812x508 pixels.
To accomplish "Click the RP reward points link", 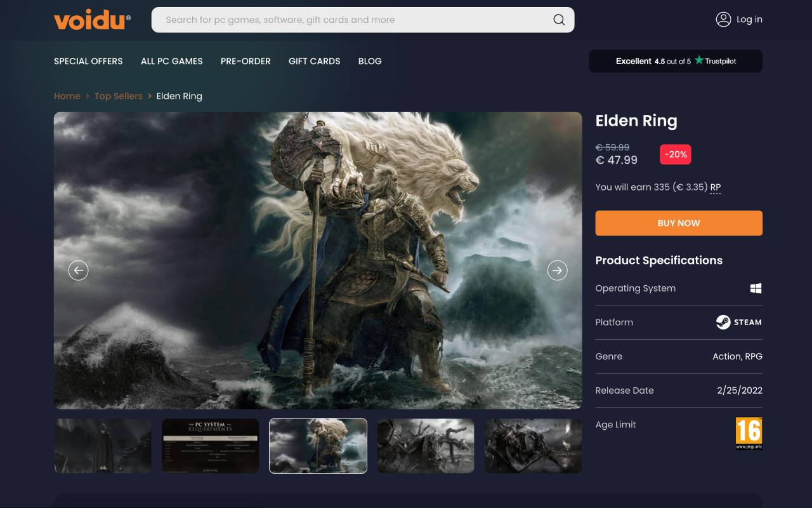I will click(x=716, y=187).
